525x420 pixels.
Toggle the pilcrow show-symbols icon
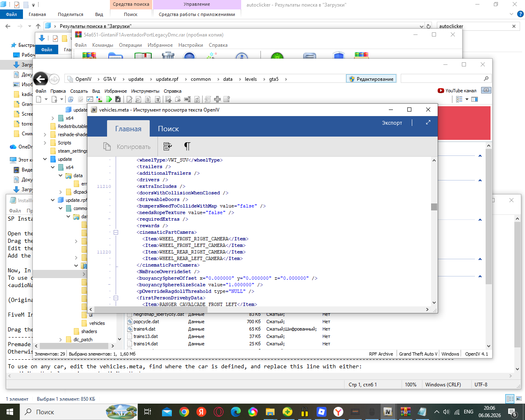coord(187,146)
